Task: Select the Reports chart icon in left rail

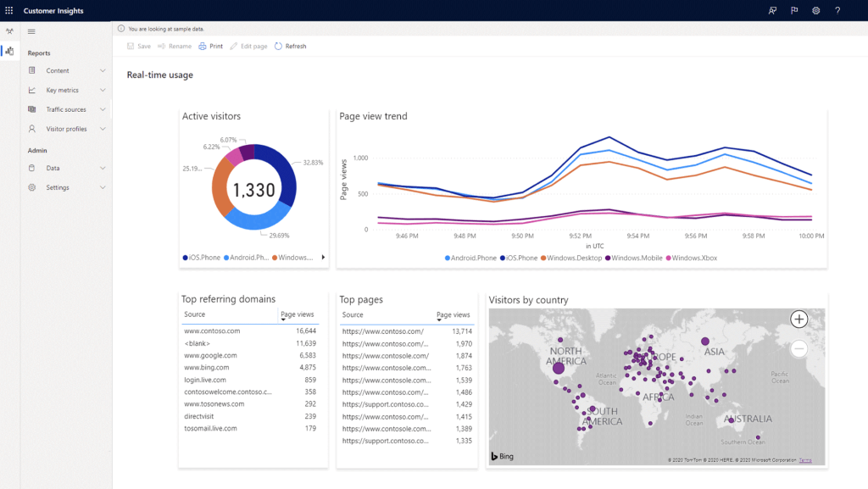Action: [x=9, y=51]
